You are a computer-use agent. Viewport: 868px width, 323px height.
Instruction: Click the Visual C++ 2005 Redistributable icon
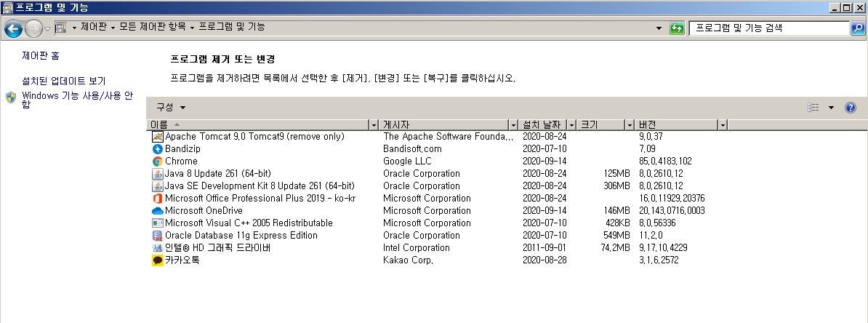point(158,223)
